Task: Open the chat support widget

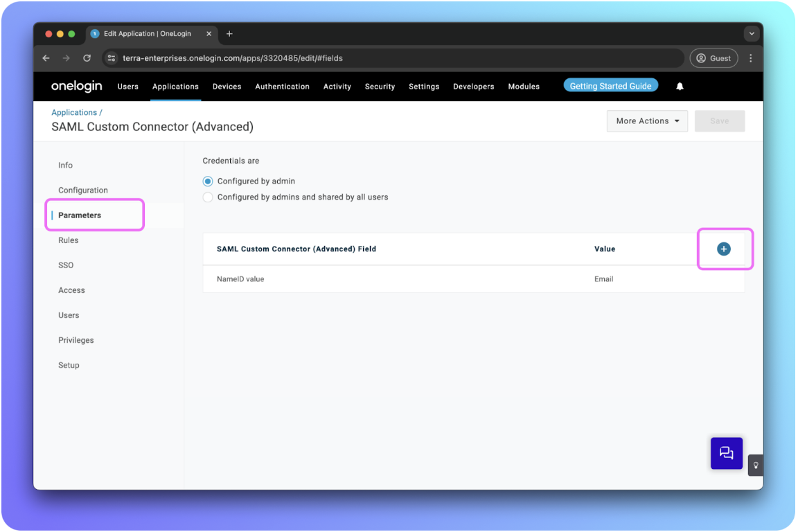Action: coord(726,453)
